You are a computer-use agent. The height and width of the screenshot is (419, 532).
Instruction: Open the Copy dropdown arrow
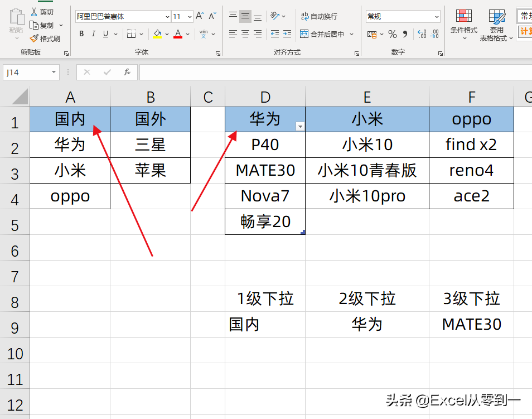[61, 26]
